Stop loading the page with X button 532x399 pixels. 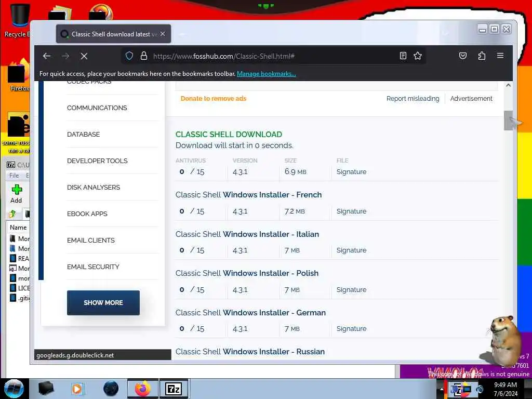(84, 56)
